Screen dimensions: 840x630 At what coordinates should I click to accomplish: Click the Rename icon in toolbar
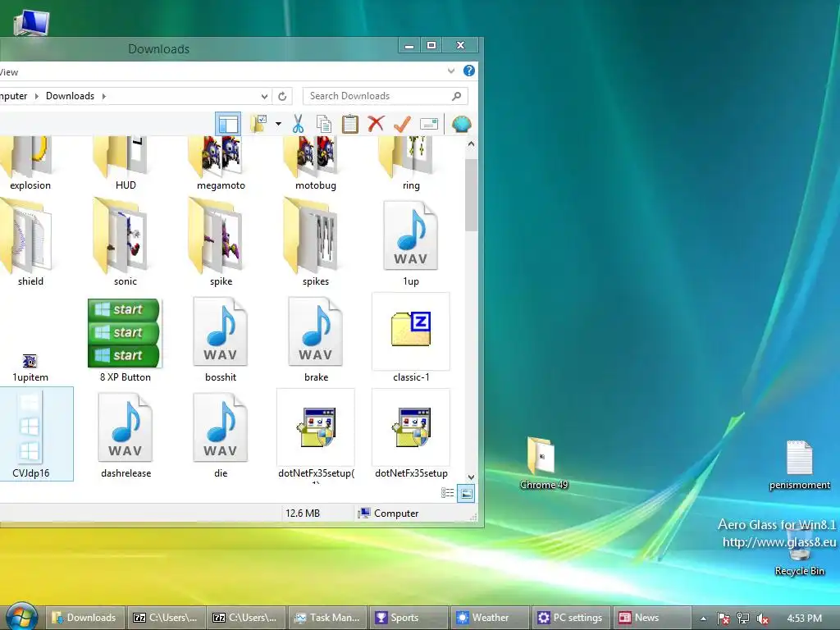[428, 125]
